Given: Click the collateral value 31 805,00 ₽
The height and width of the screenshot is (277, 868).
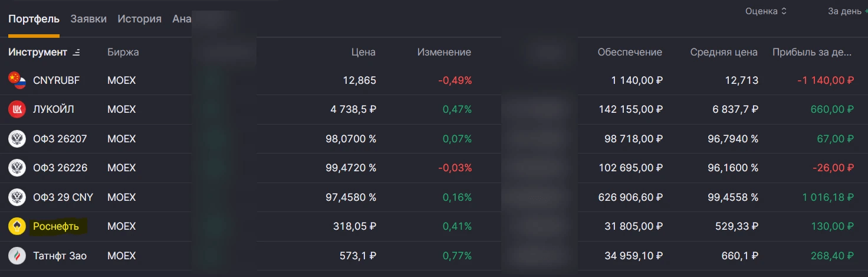Looking at the screenshot, I should (634, 226).
